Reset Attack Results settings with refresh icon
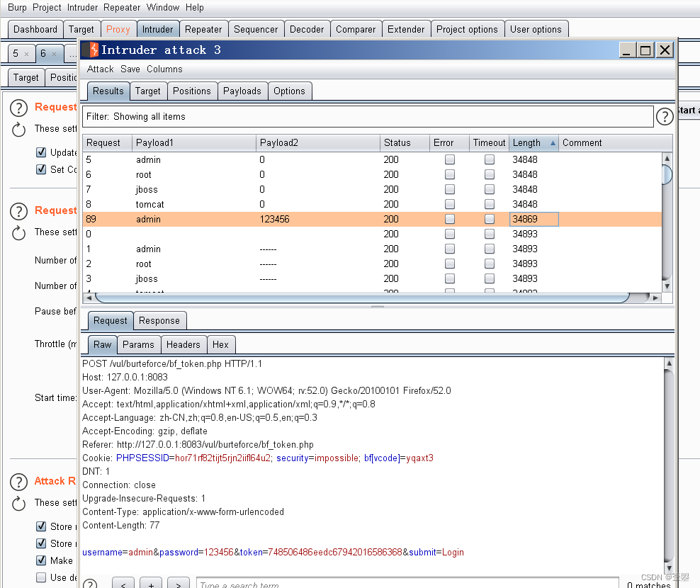This screenshot has width=700, height=588. coord(18,503)
